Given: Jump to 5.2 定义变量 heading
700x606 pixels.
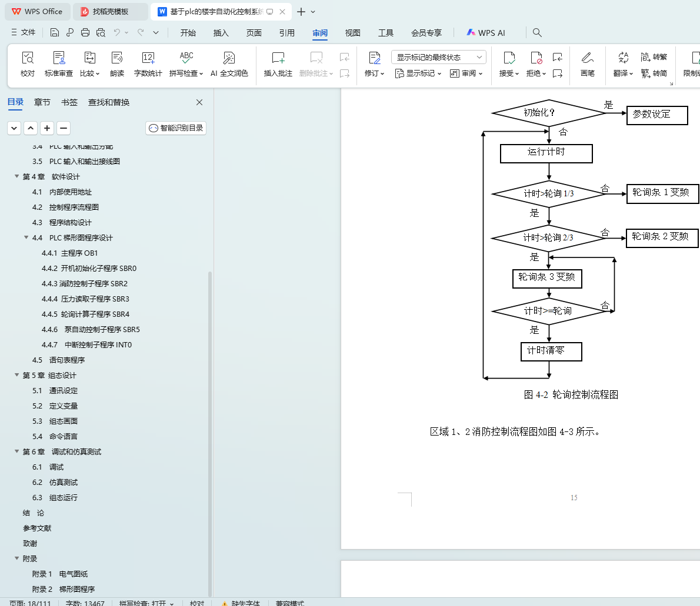Looking at the screenshot, I should click(x=55, y=406).
